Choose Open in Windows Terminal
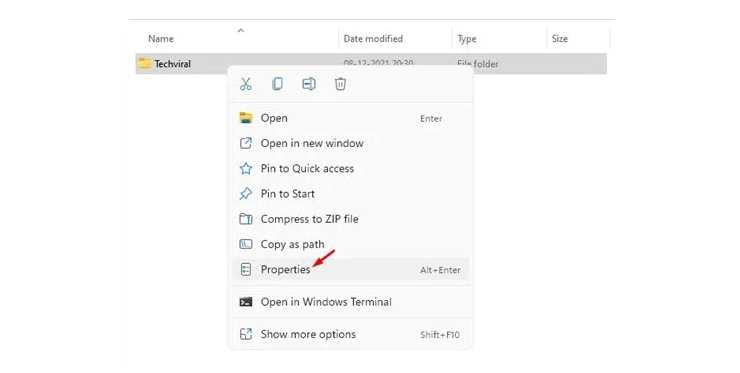The image size is (740, 373). 350,302
